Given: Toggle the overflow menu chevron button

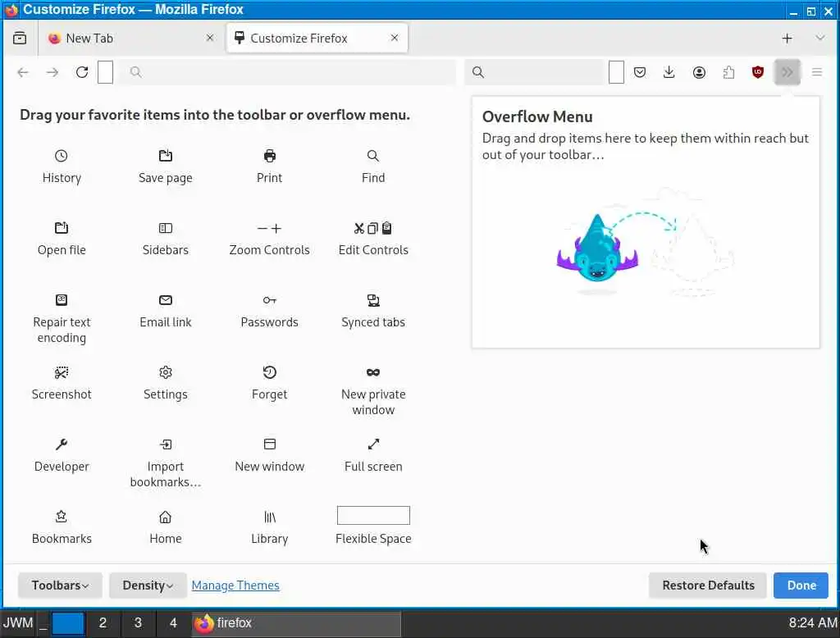Looking at the screenshot, I should pyautogui.click(x=787, y=72).
